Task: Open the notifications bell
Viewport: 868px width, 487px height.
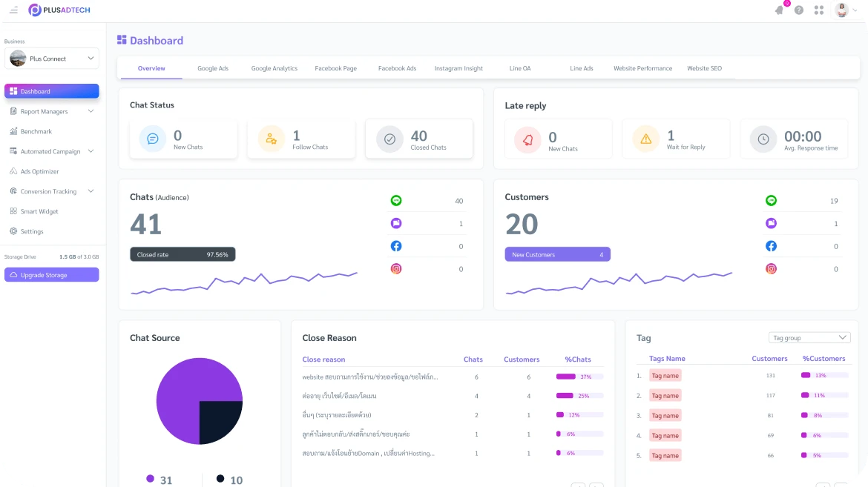Action: 779,10
